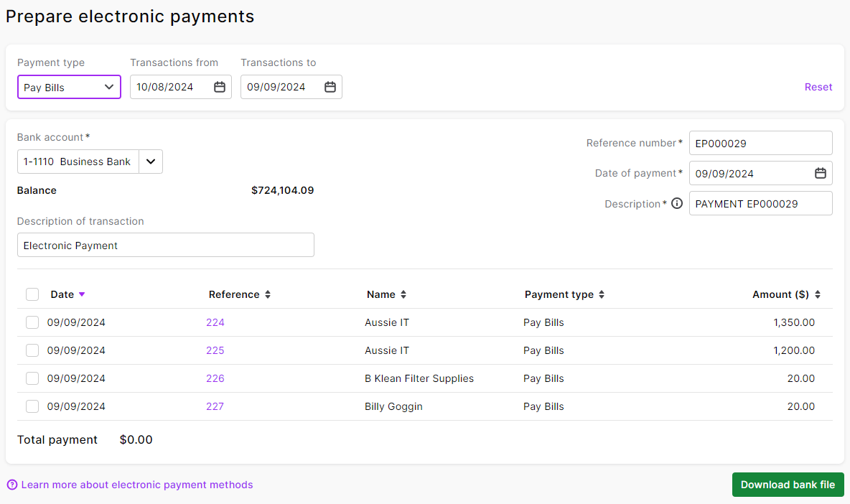Open the calendar for Transactions from date
Viewport: 850px width, 504px height.
click(220, 86)
